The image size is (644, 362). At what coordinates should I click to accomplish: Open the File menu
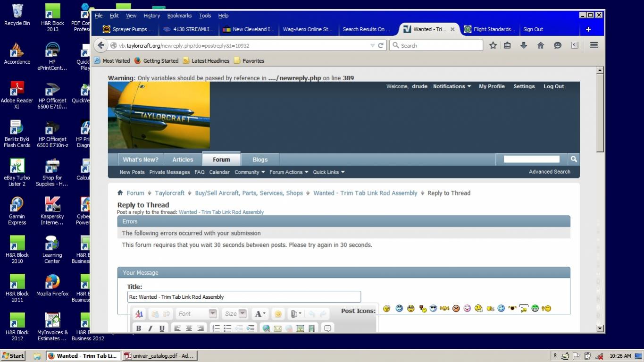pos(99,16)
